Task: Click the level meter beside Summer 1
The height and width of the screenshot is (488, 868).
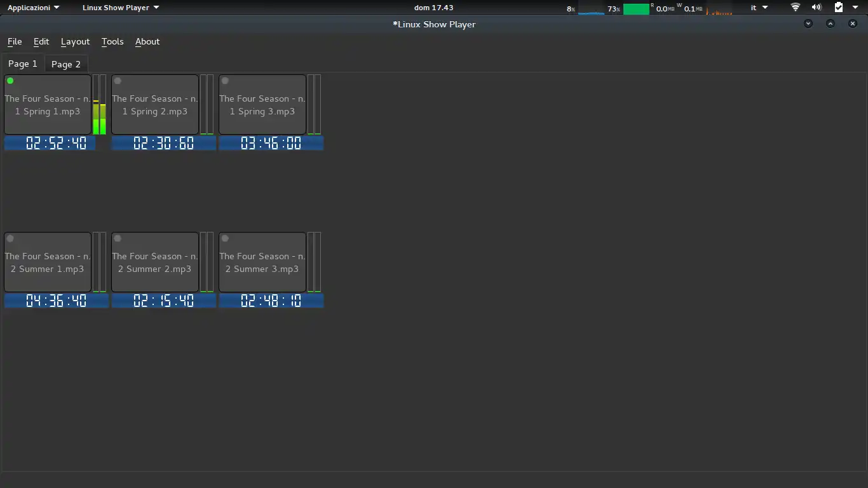Action: (x=100, y=262)
